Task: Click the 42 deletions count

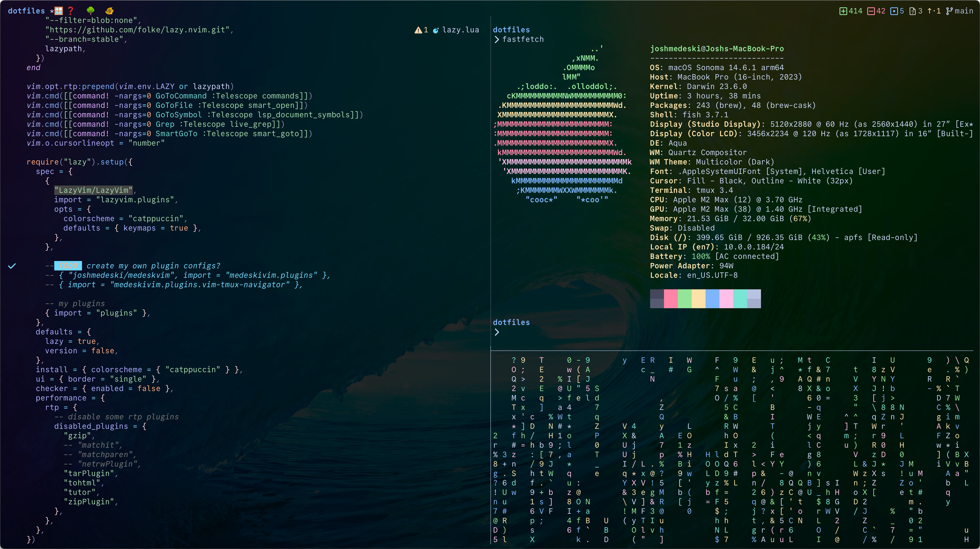Action: pos(881,11)
